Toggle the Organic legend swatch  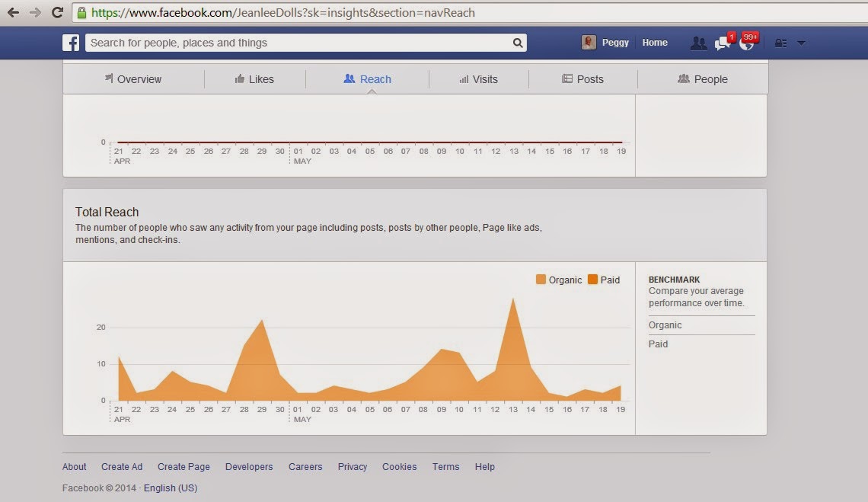pos(541,280)
